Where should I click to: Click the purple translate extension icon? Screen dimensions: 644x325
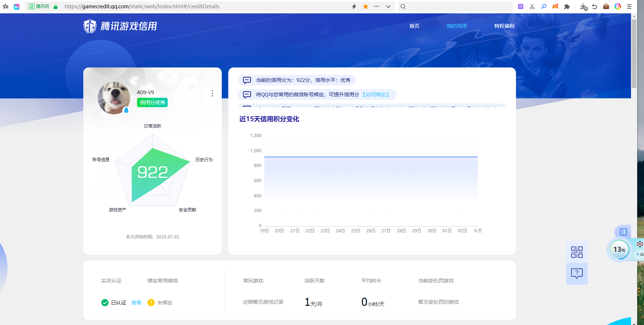pos(521,6)
